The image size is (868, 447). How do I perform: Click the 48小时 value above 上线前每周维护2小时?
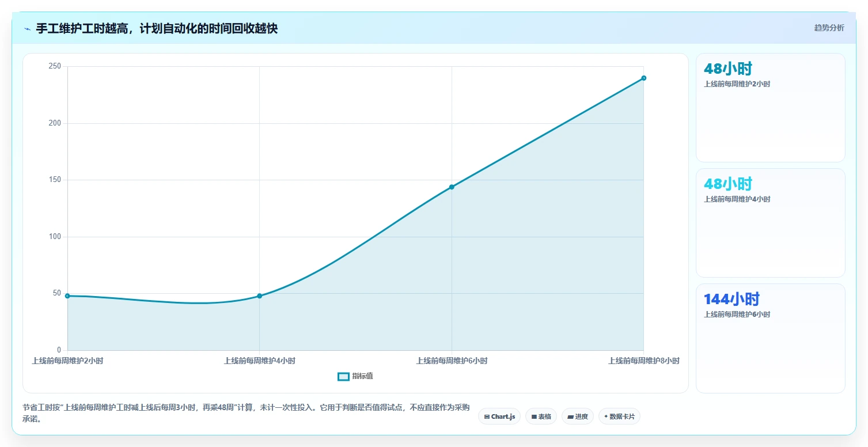pyautogui.click(x=728, y=69)
